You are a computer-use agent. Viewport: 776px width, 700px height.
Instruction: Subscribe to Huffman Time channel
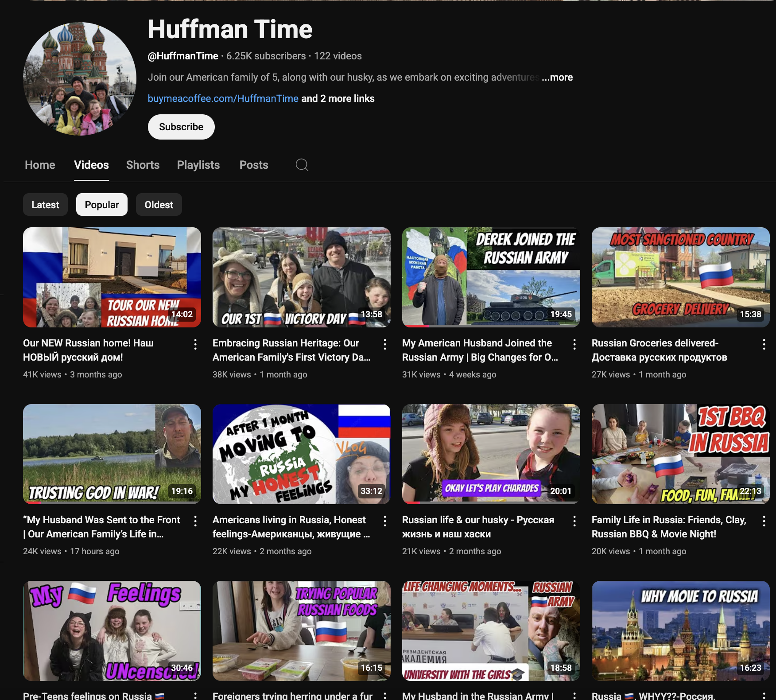tap(181, 127)
